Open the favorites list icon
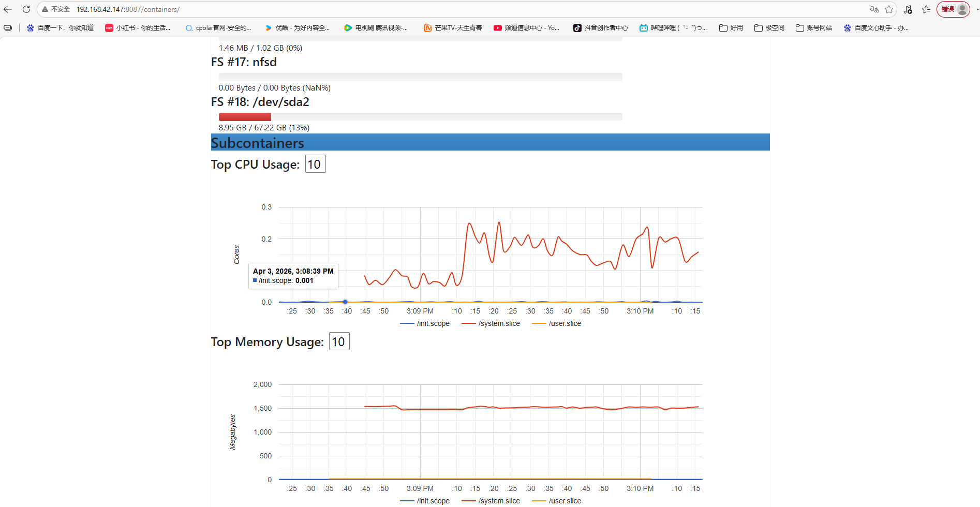980x507 pixels. pos(926,9)
